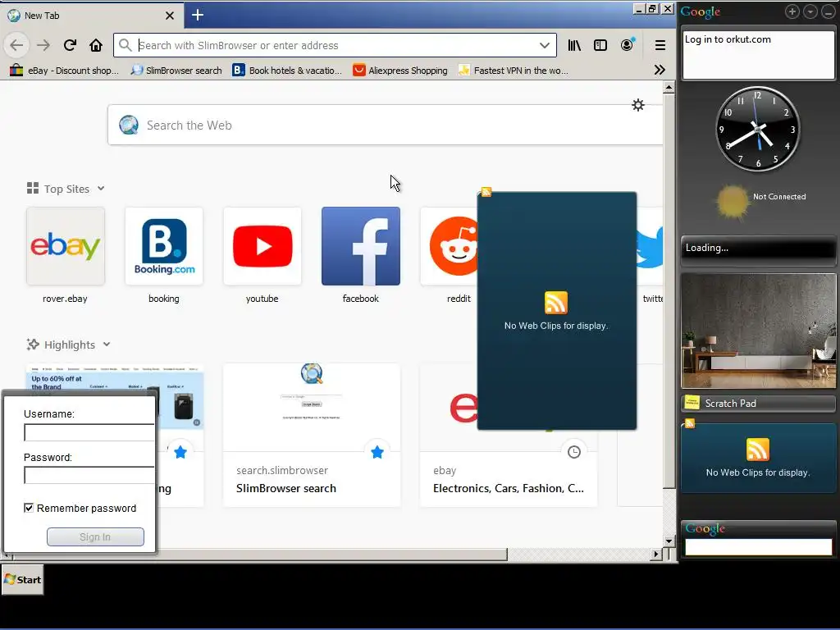
Task: Open new tab page settings gear
Action: 638,105
